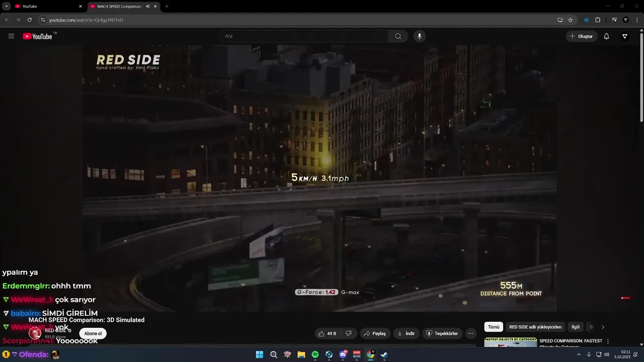The height and width of the screenshot is (362, 644).
Task: Open the tab search dropdown arrow
Action: point(6,7)
